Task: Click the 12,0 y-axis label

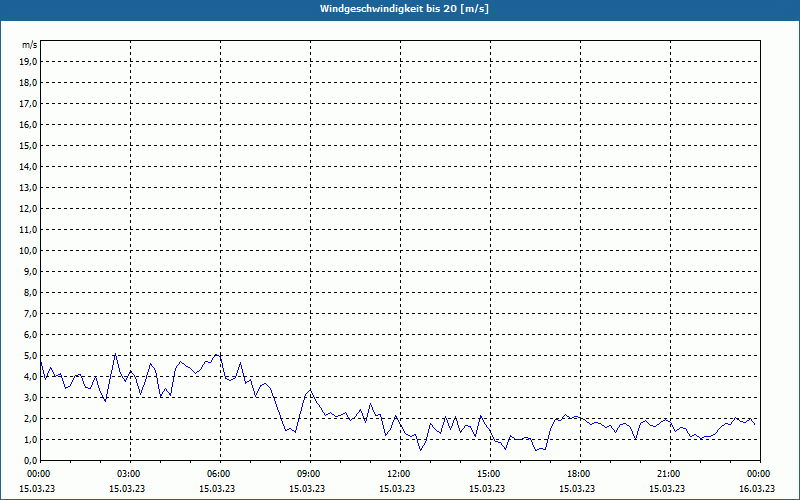Action: click(28, 209)
